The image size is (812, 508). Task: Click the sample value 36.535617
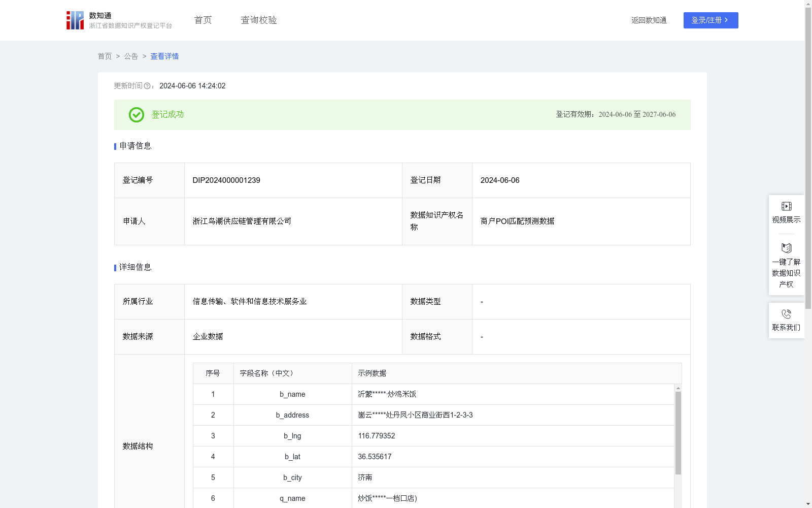(375, 457)
